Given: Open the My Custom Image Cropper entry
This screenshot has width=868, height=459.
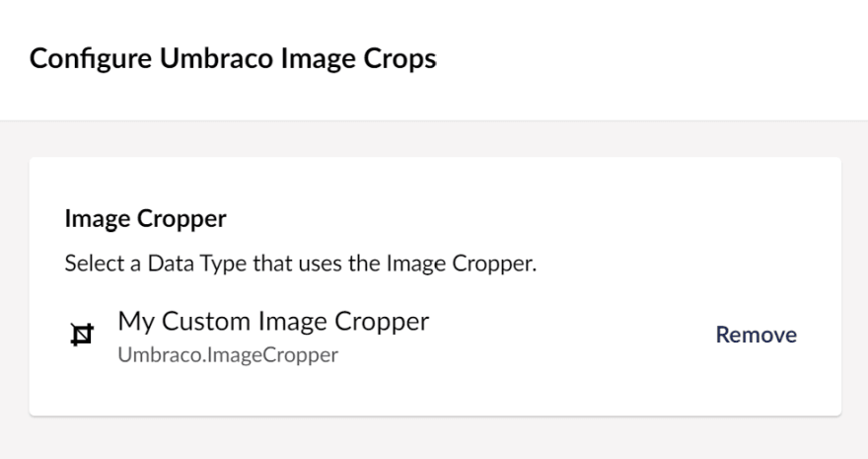Looking at the screenshot, I should click(273, 322).
